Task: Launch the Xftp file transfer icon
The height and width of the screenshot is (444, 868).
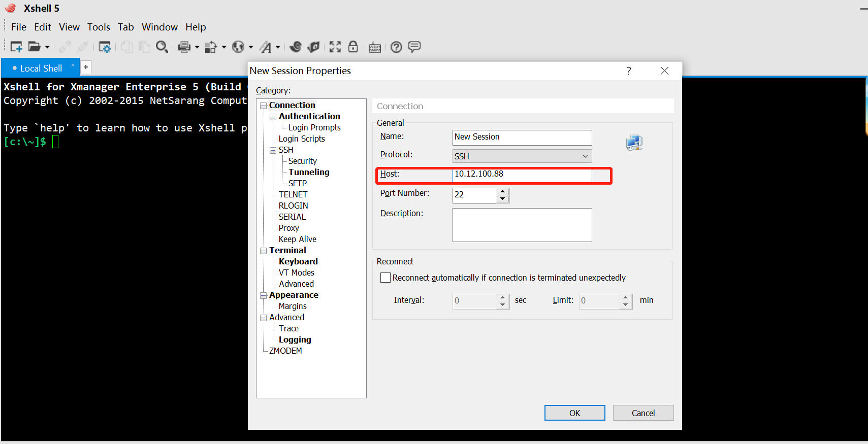Action: coord(314,47)
